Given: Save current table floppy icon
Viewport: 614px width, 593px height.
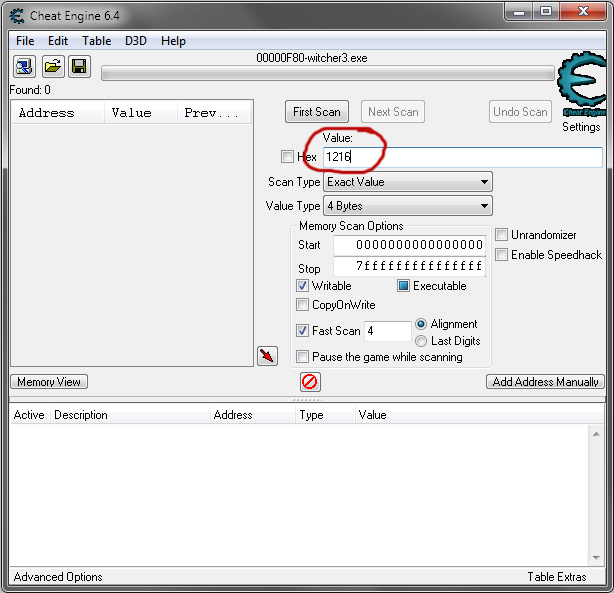Looking at the screenshot, I should 79,66.
